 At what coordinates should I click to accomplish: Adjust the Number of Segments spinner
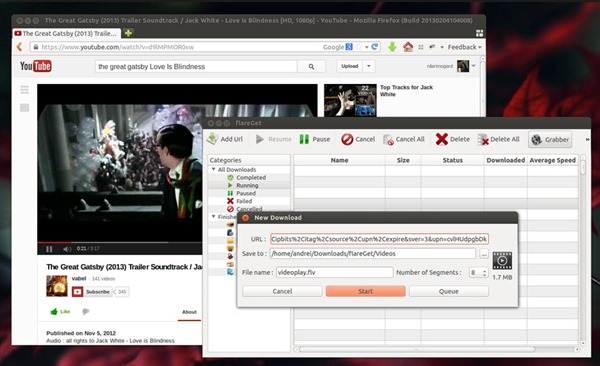point(479,273)
